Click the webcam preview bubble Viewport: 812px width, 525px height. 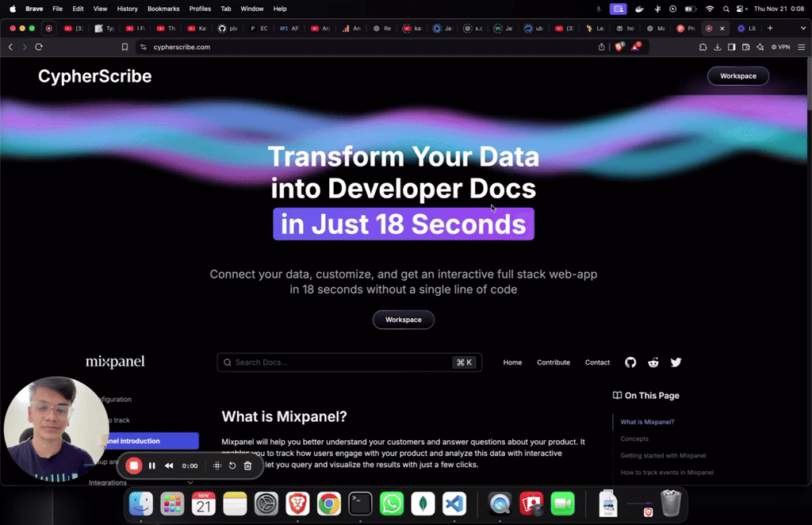point(56,429)
